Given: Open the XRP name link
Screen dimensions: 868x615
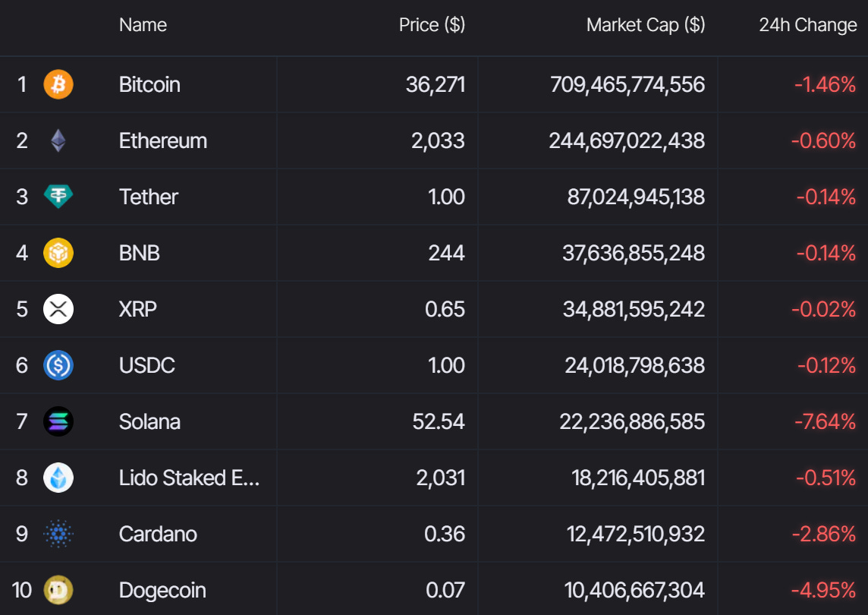Looking at the screenshot, I should point(138,309).
